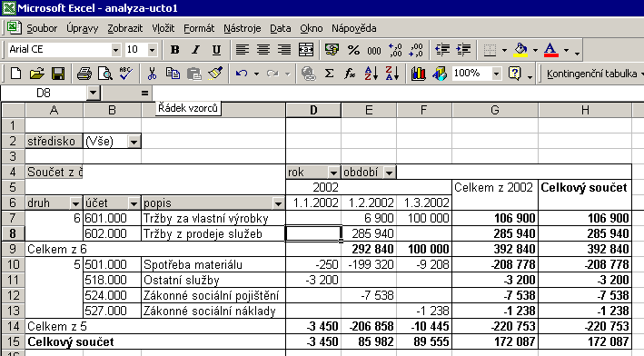Image resolution: width=644 pixels, height=356 pixels.
Task: Open the paste function dialog
Action: point(350,74)
